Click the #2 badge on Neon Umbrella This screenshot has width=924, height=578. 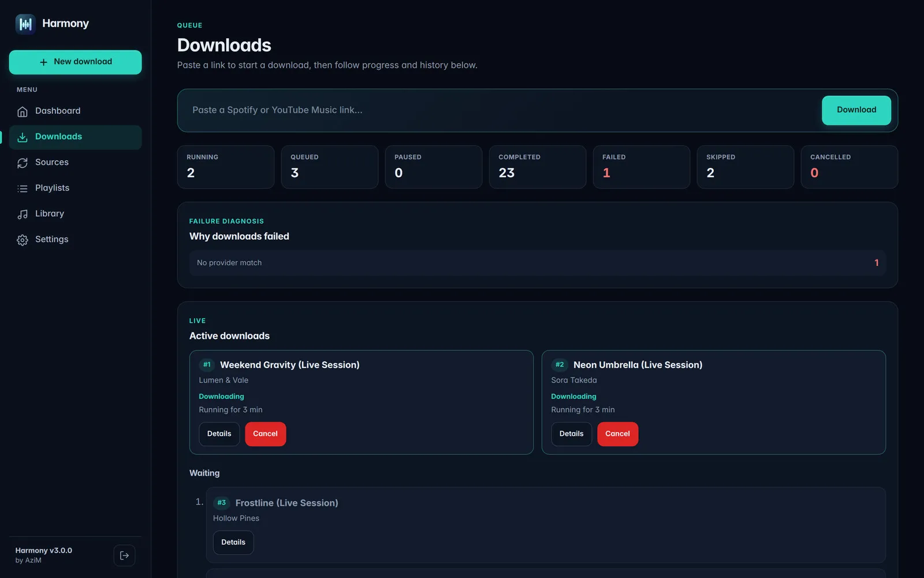point(560,365)
